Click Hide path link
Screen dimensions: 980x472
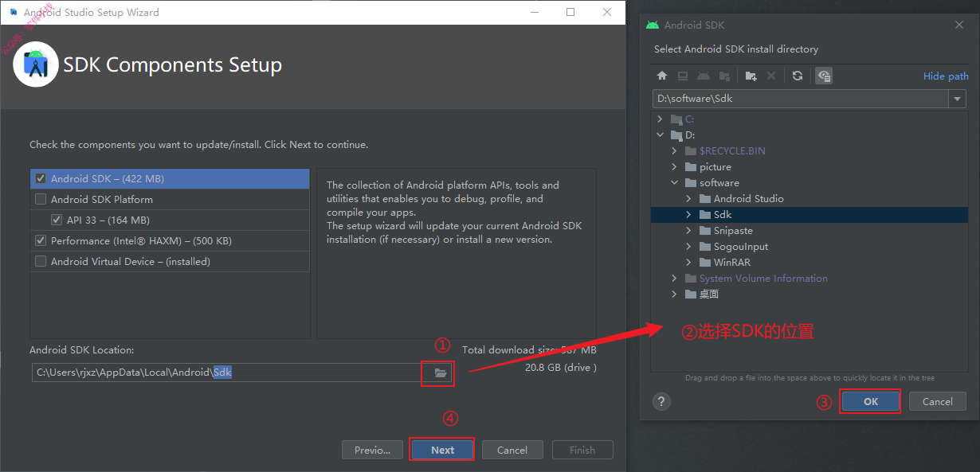coord(946,76)
